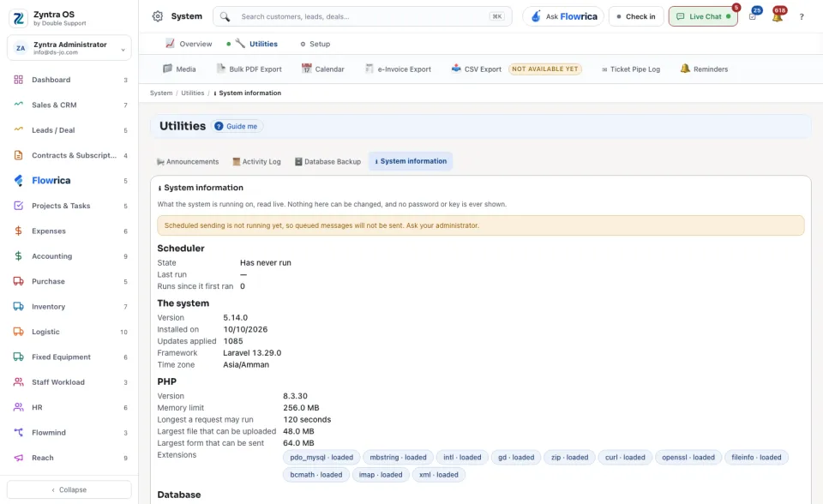Click the version value 5.14.0

point(235,318)
